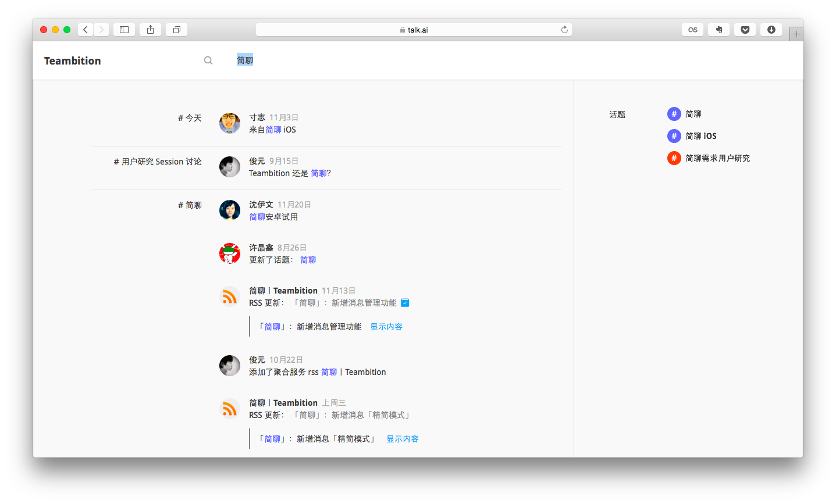The width and height of the screenshot is (836, 504).
Task: Open the red icon for 简聊需求用户研究
Action: pos(674,158)
